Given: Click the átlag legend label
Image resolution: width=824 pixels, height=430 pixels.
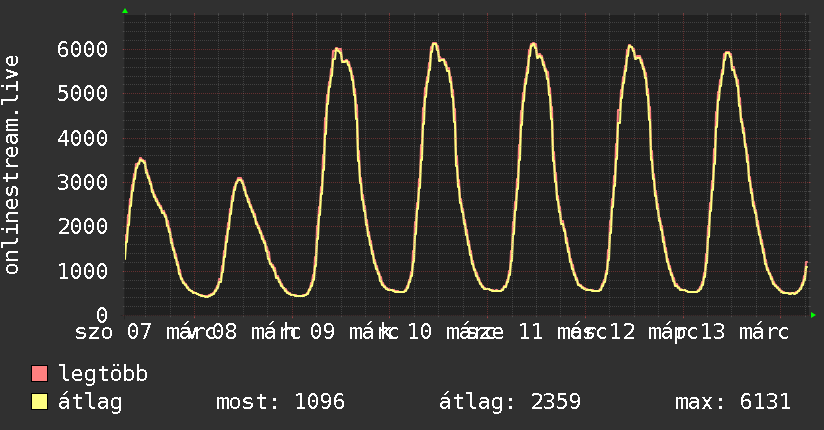Looking at the screenshot, I should click(90, 402).
